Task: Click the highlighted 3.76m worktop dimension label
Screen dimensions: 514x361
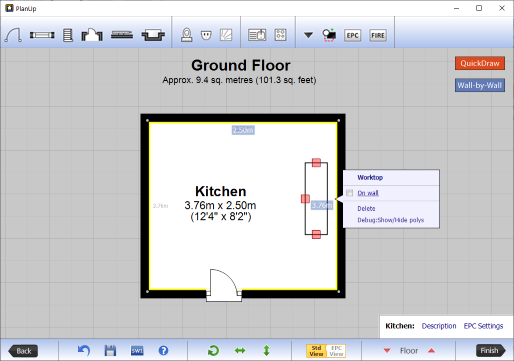Action: (x=322, y=205)
